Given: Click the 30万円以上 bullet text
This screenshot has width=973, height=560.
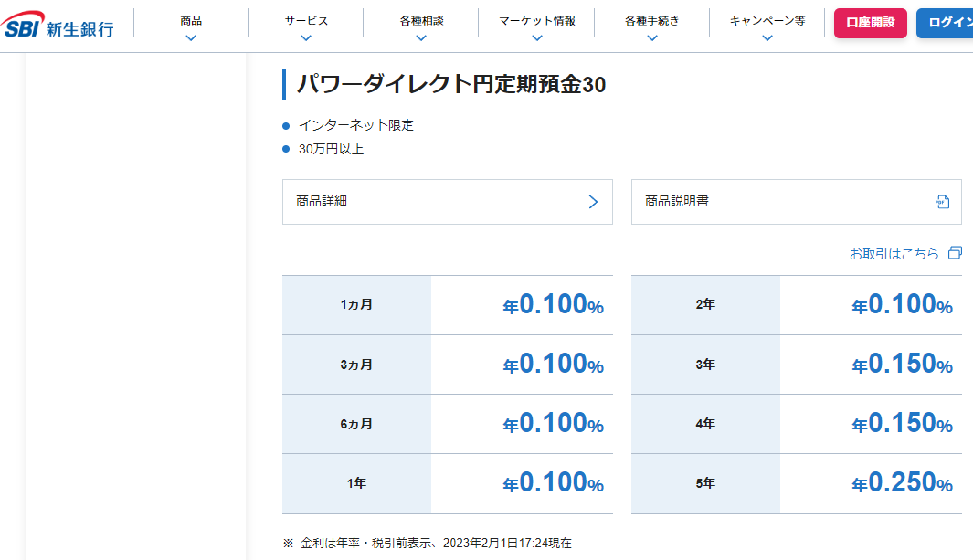Looking at the screenshot, I should tap(332, 150).
